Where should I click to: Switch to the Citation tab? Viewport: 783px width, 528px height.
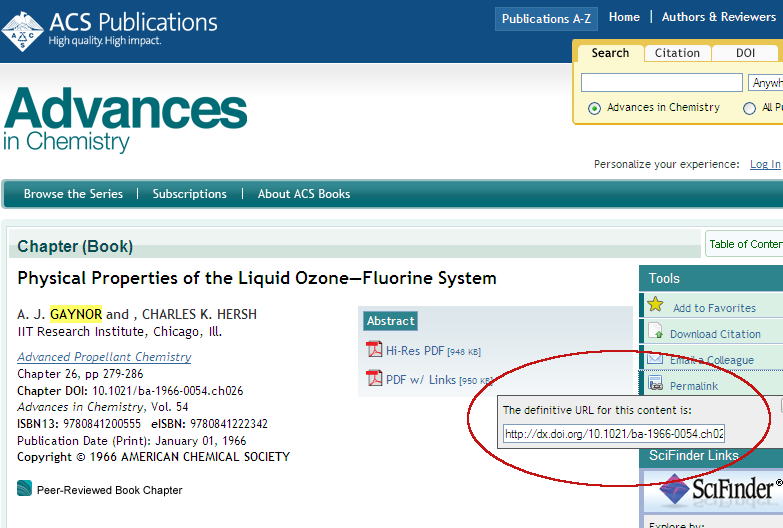pyautogui.click(x=677, y=53)
